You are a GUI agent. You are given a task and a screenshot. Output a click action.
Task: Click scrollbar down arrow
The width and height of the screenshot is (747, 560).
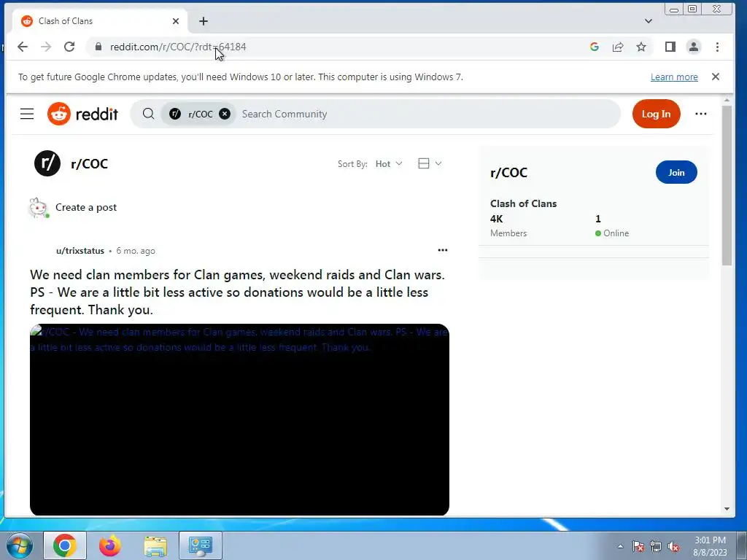(727, 508)
